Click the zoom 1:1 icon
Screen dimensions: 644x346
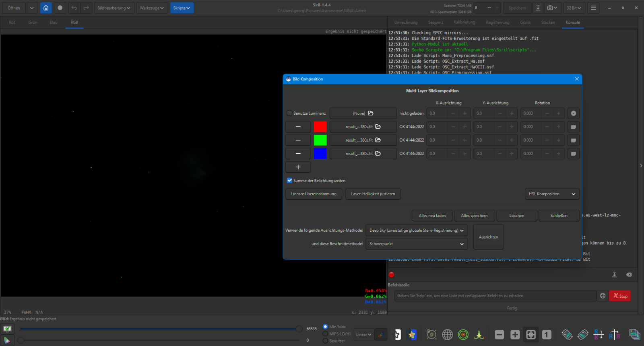point(547,334)
